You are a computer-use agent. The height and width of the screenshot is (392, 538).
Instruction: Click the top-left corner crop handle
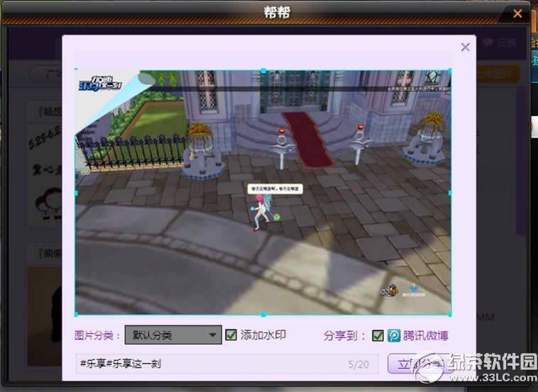pyautogui.click(x=76, y=70)
